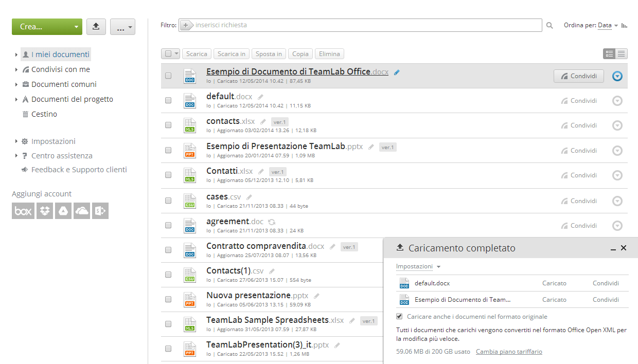Screen dimensions: 638x364
Task: Click the Scarica toolbar button
Action: 197,53
